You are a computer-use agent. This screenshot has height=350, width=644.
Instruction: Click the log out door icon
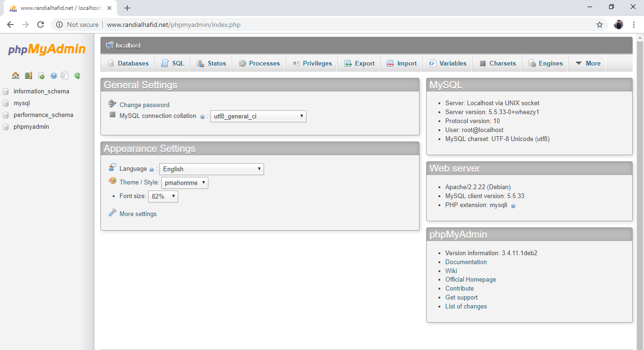[28, 75]
